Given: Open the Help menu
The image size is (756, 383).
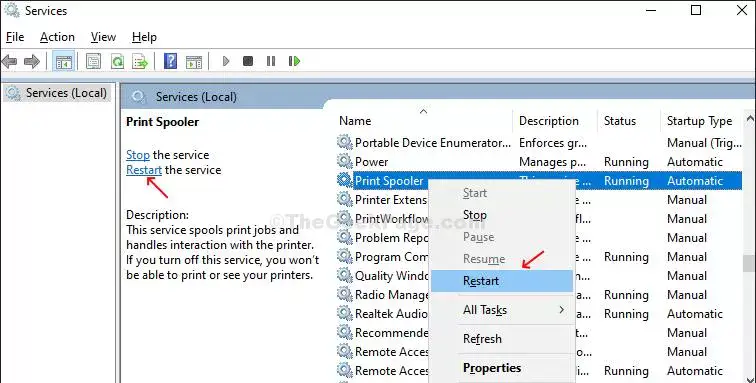Looking at the screenshot, I should [144, 37].
